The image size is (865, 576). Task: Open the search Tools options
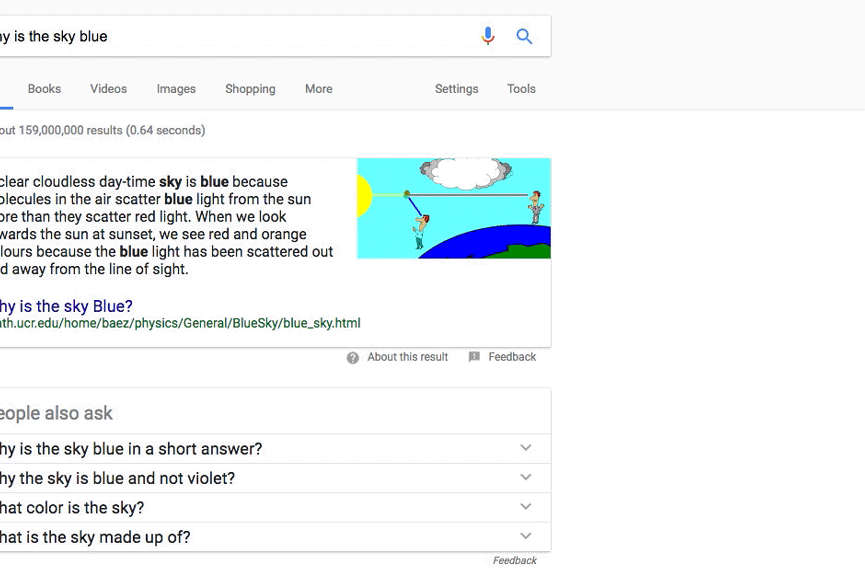click(x=521, y=89)
